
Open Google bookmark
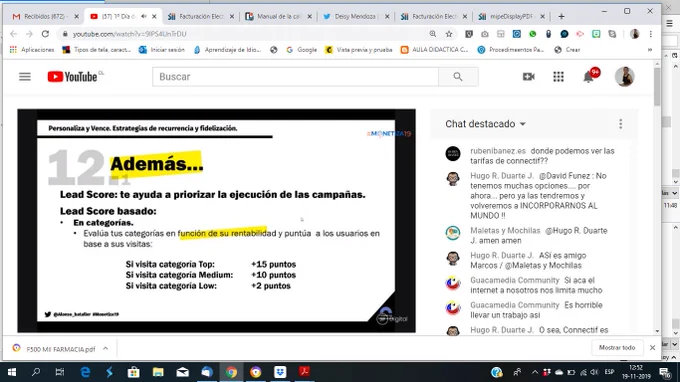click(x=302, y=50)
